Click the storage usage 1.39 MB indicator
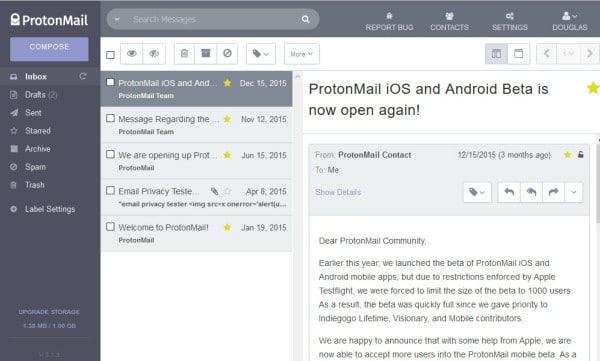Viewport: 600px width, 361px height. click(49, 326)
